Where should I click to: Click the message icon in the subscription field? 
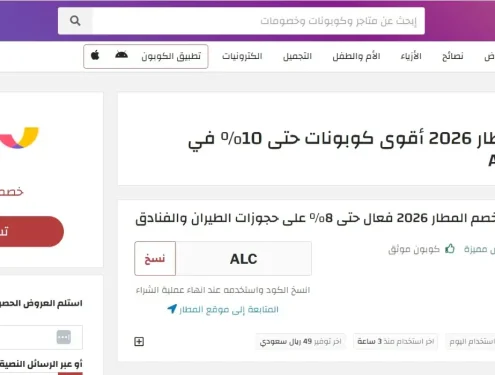click(64, 337)
